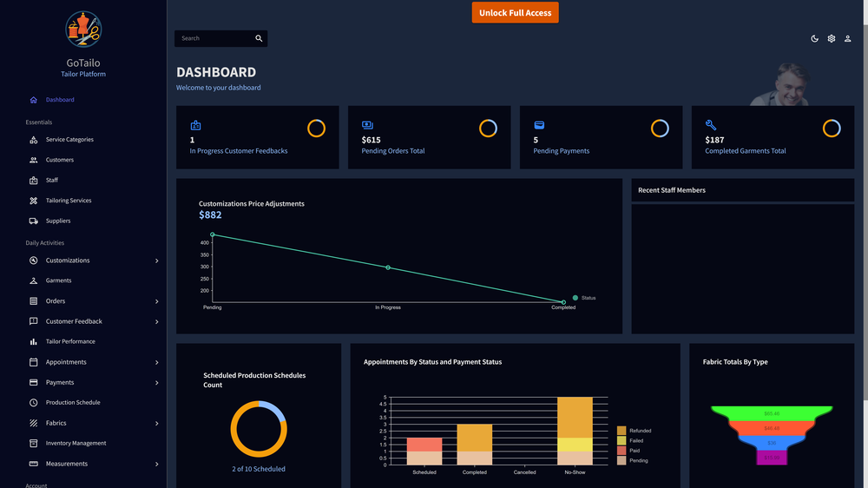Screen dimensions: 868x488
Task: Toggle the Status legend in line chart
Action: click(x=584, y=298)
